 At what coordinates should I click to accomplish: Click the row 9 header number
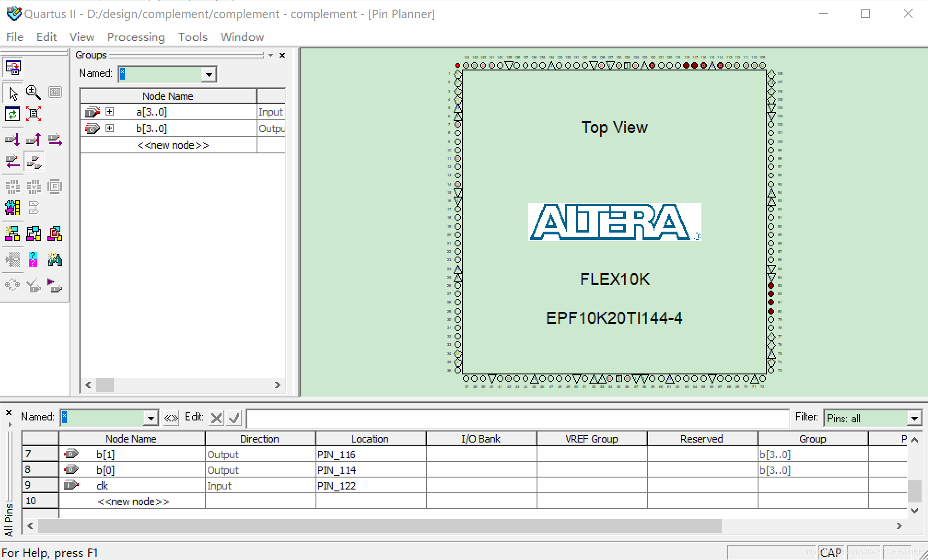click(x=40, y=485)
